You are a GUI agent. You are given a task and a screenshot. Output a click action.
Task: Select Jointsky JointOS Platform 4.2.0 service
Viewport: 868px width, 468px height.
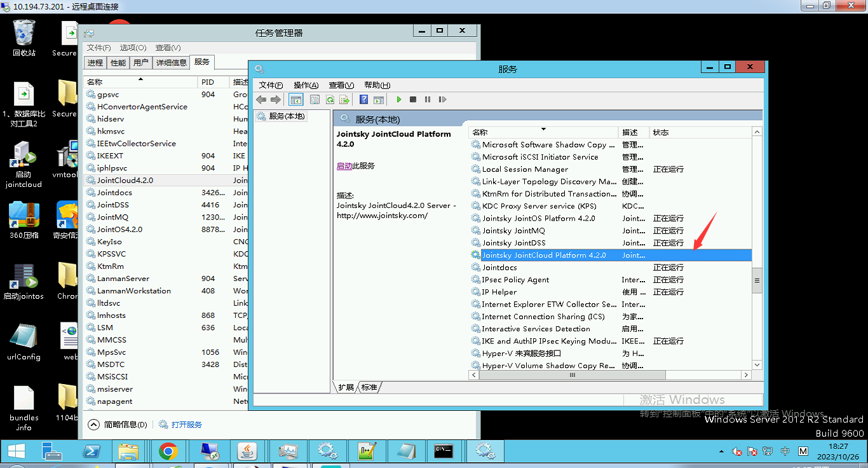coord(610,218)
